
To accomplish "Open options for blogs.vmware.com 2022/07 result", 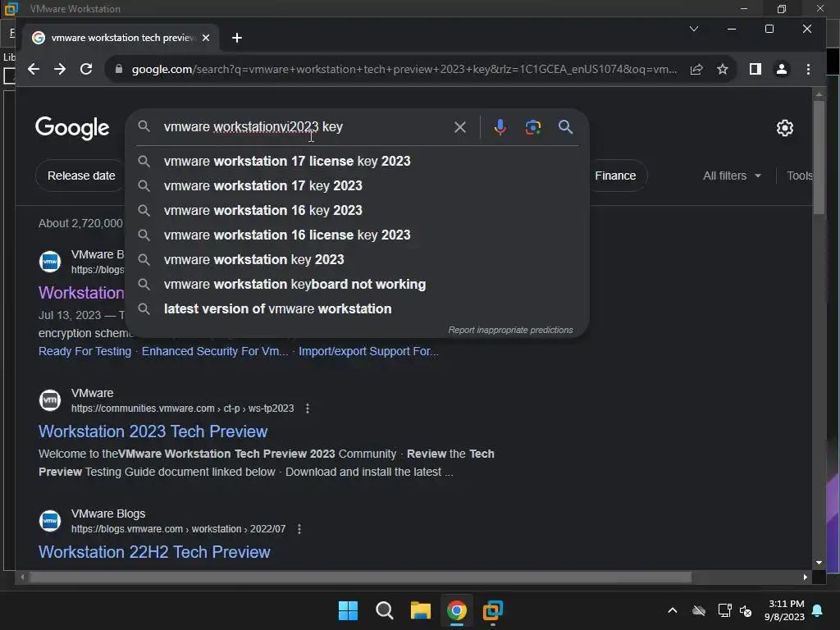I will pyautogui.click(x=299, y=529).
